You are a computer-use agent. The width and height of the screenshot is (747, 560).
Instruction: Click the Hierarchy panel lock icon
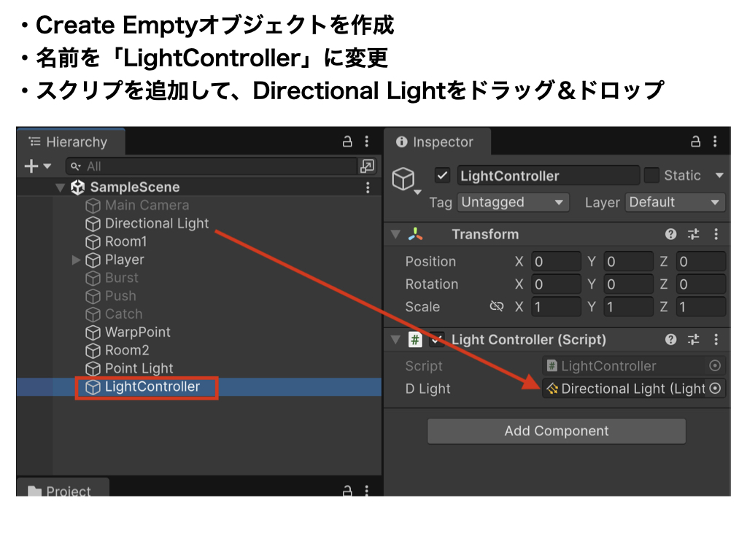347,142
